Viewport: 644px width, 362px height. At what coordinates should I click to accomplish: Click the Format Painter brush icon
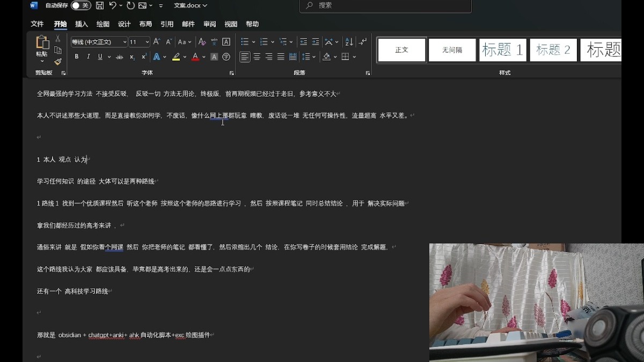tap(58, 62)
